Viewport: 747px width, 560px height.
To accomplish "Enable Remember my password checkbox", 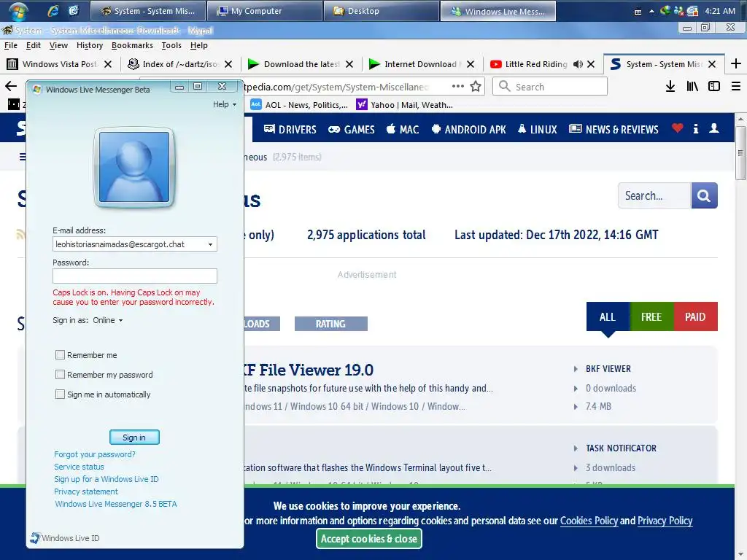I will (60, 375).
